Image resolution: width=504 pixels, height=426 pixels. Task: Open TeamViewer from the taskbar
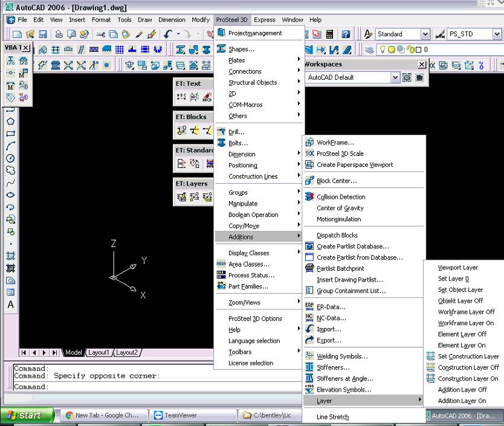[193, 415]
